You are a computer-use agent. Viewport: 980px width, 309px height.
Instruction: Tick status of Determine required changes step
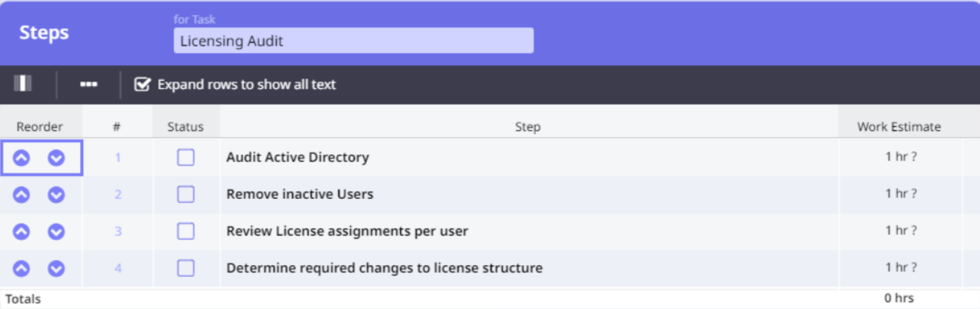[x=186, y=268]
